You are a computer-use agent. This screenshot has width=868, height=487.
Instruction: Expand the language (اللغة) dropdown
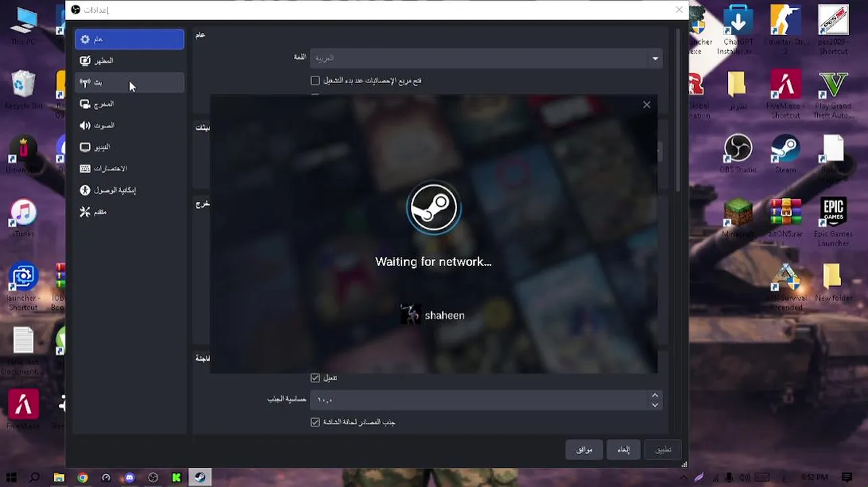(x=486, y=58)
